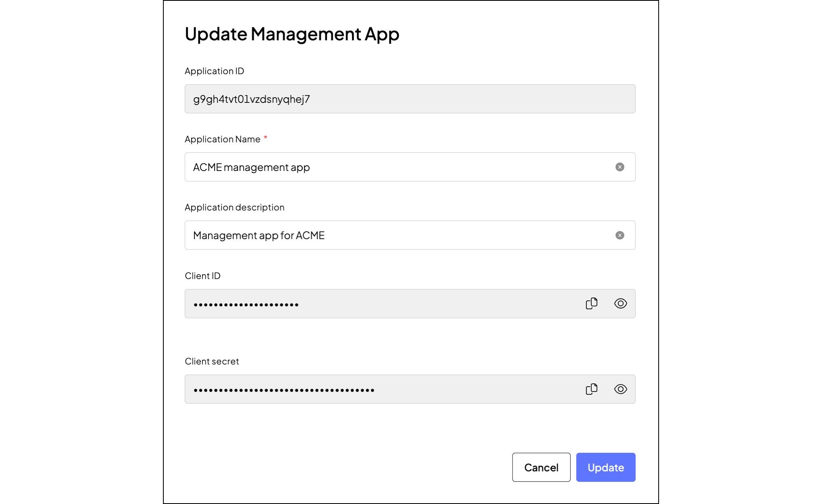Click the "Application Name" label text
The image size is (822, 504).
[x=222, y=139]
